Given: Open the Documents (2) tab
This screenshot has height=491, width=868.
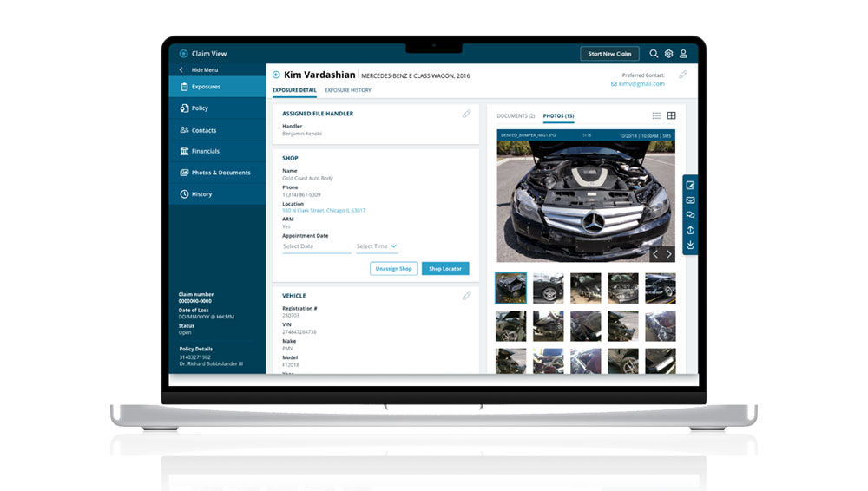Looking at the screenshot, I should (516, 116).
